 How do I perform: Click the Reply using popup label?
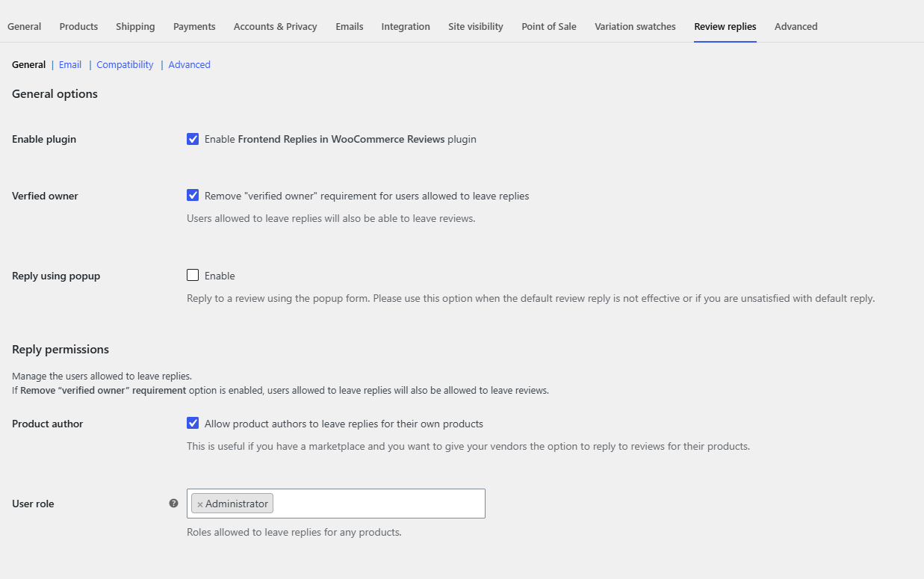[56, 276]
